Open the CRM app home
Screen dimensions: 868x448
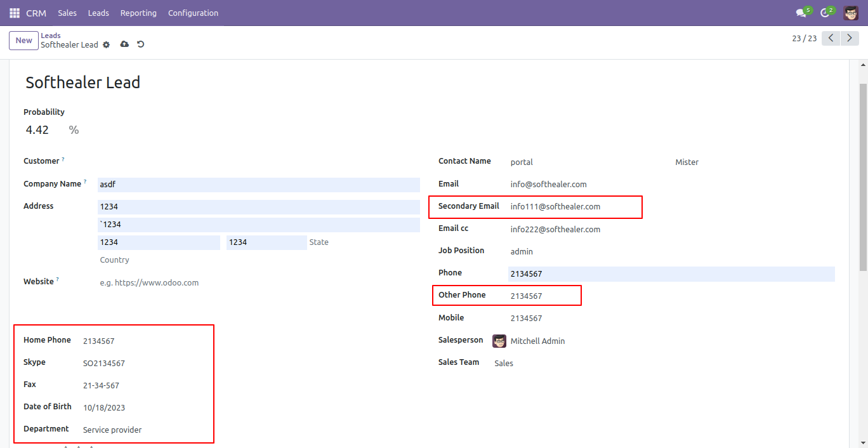[x=36, y=13]
